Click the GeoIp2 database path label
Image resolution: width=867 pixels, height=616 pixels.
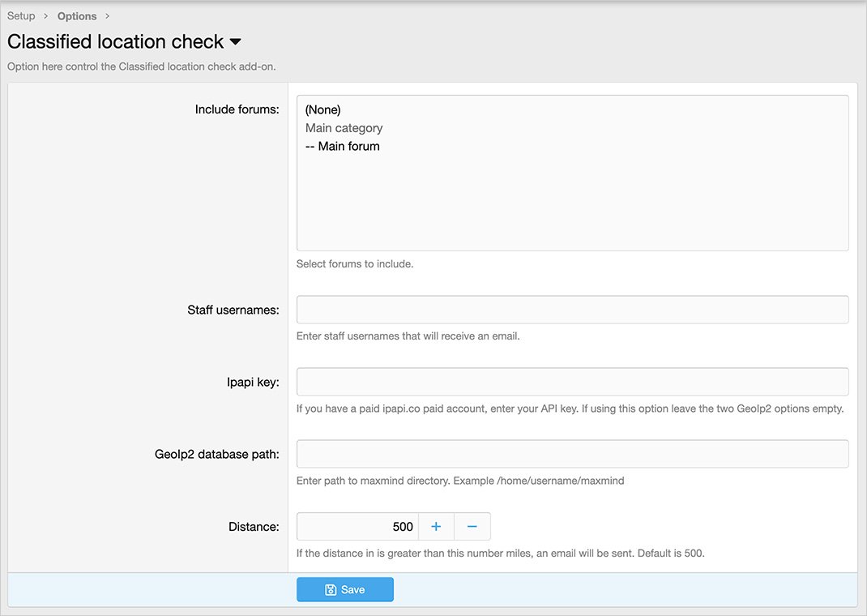click(216, 455)
